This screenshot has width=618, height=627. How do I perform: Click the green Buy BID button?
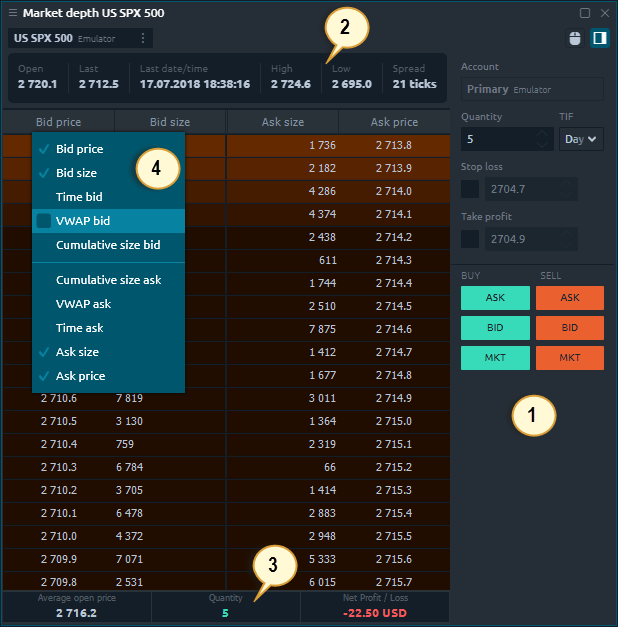click(x=495, y=328)
